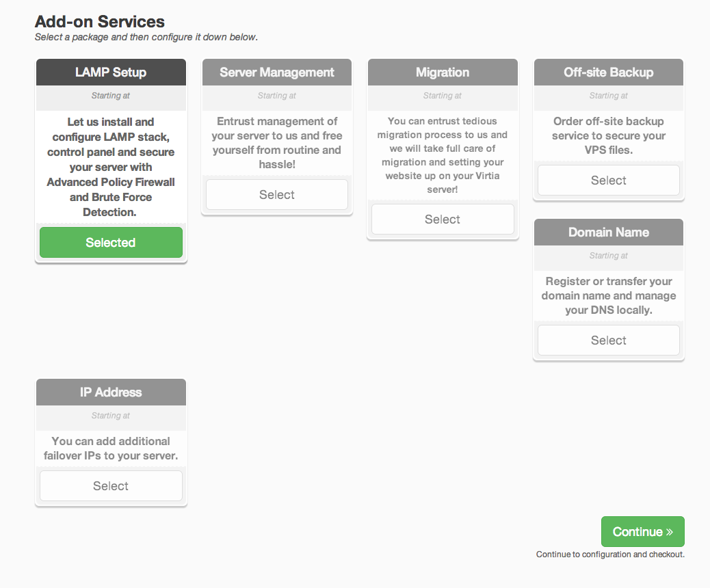
Task: Click the failover IPs description text
Action: coord(111,448)
